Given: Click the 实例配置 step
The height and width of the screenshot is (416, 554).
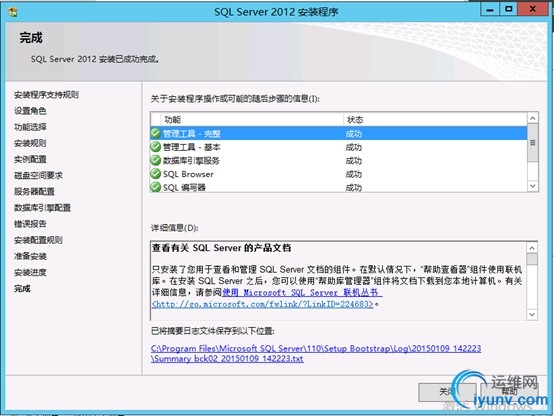Looking at the screenshot, I should [30, 159].
